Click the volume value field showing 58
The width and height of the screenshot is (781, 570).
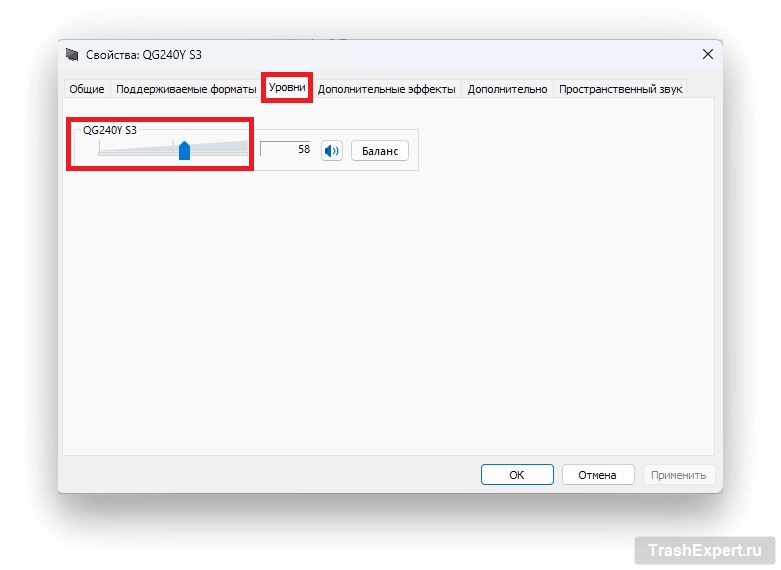[x=286, y=149]
